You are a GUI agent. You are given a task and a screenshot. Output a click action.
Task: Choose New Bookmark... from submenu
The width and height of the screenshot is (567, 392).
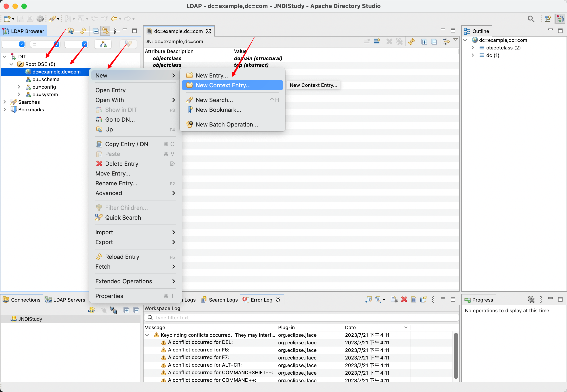tap(232, 110)
